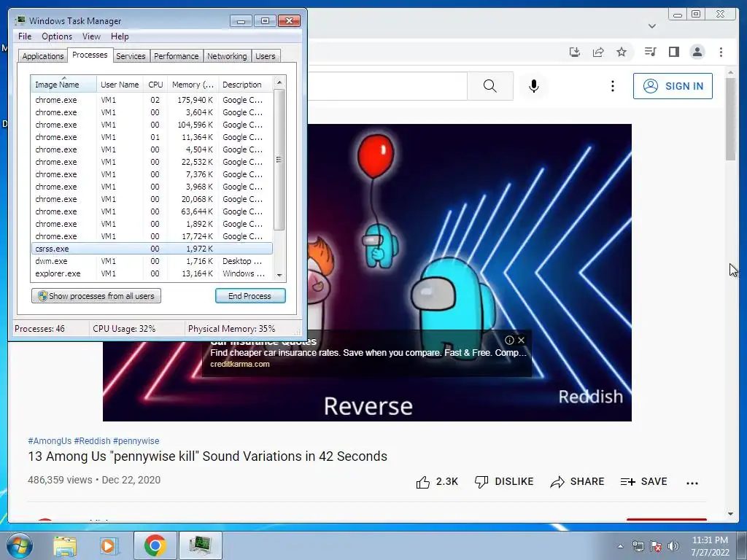Open Task Manager Help menu
This screenshot has height=560, width=747.
tap(120, 36)
